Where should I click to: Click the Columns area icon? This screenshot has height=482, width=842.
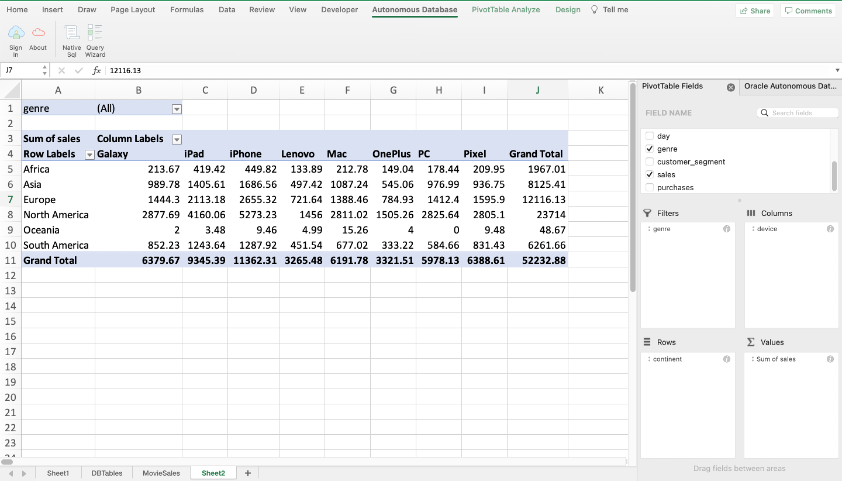[x=751, y=213]
